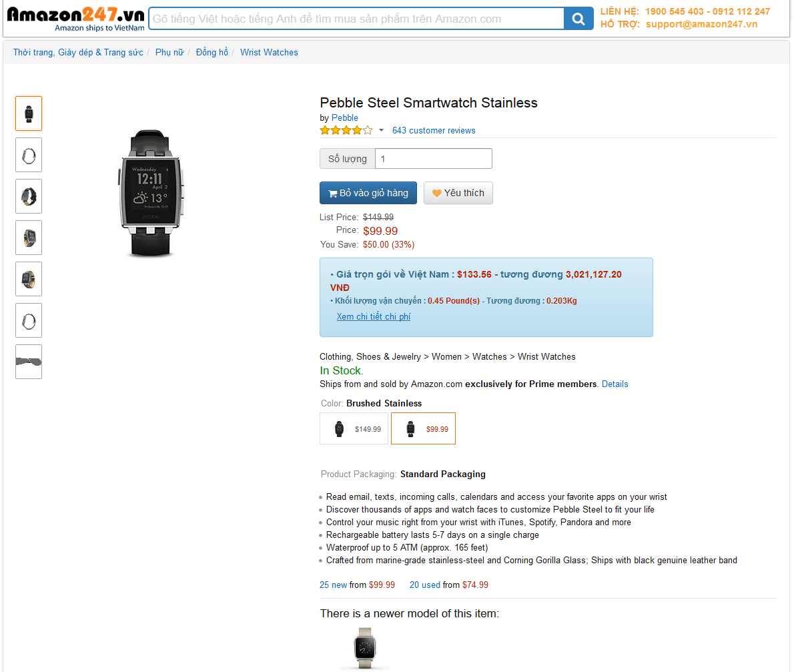Image resolution: width=794 pixels, height=672 pixels.
Task: Click the newer model watch image
Action: point(364,647)
